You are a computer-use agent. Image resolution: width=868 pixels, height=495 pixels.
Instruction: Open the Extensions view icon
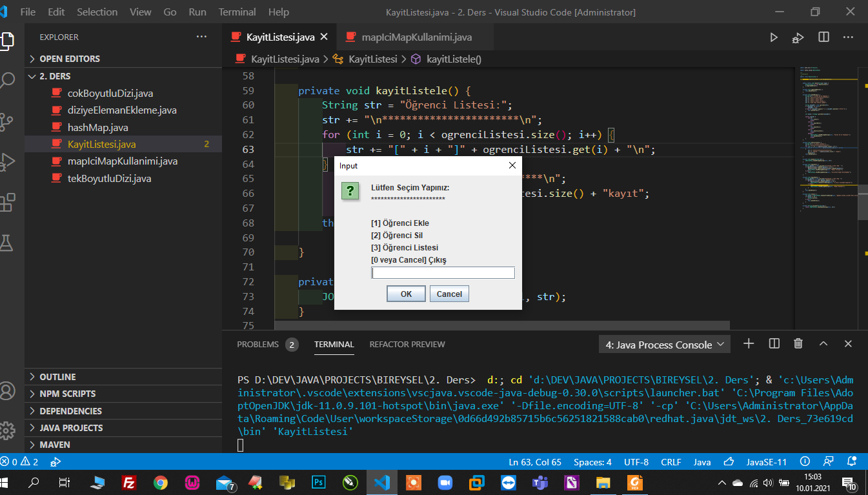point(8,202)
